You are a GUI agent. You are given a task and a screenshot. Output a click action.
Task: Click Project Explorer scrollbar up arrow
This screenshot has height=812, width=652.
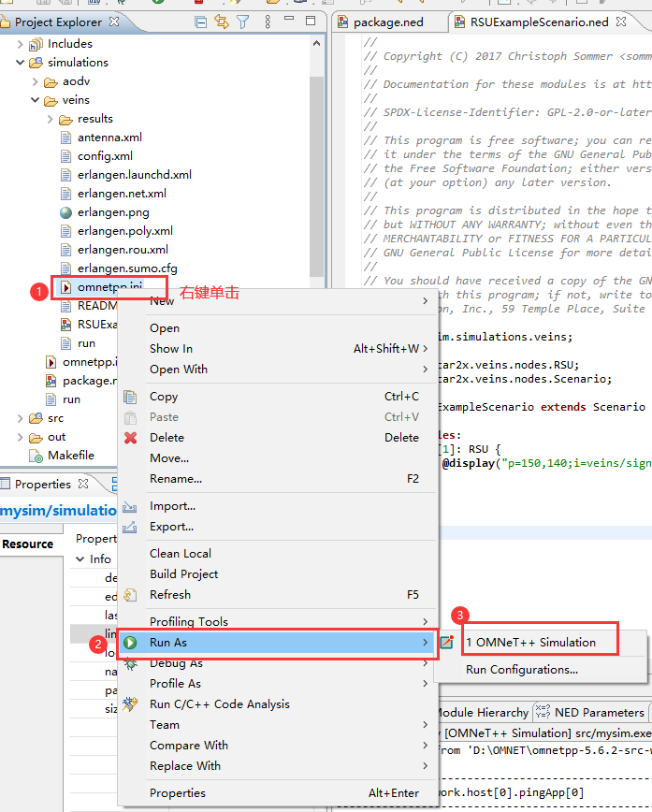click(x=316, y=43)
